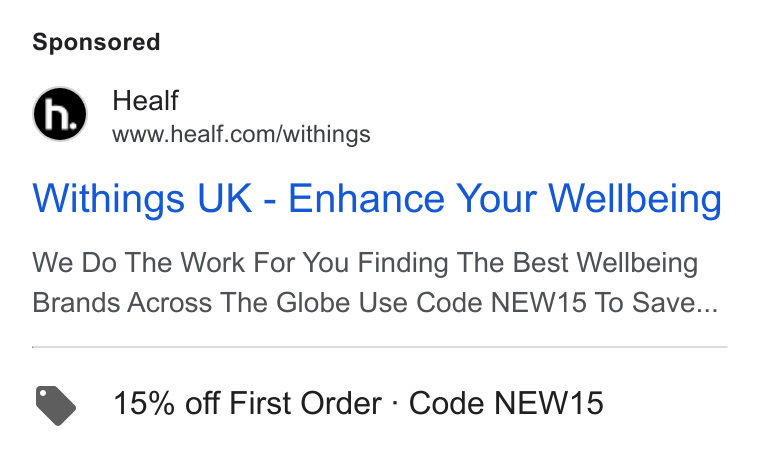760x464 pixels.
Task: Click the 'Enhance Your Wellbeing' headline portion
Action: pos(505,199)
